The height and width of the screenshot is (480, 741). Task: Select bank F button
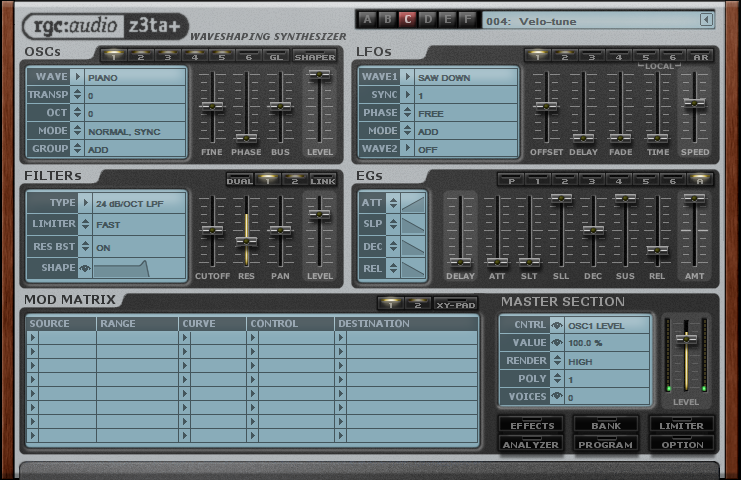click(x=467, y=19)
